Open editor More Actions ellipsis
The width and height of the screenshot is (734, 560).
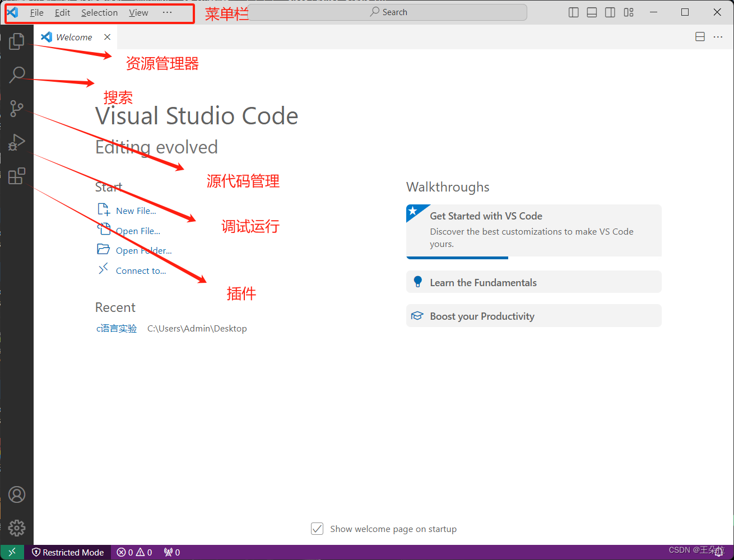[x=718, y=37]
